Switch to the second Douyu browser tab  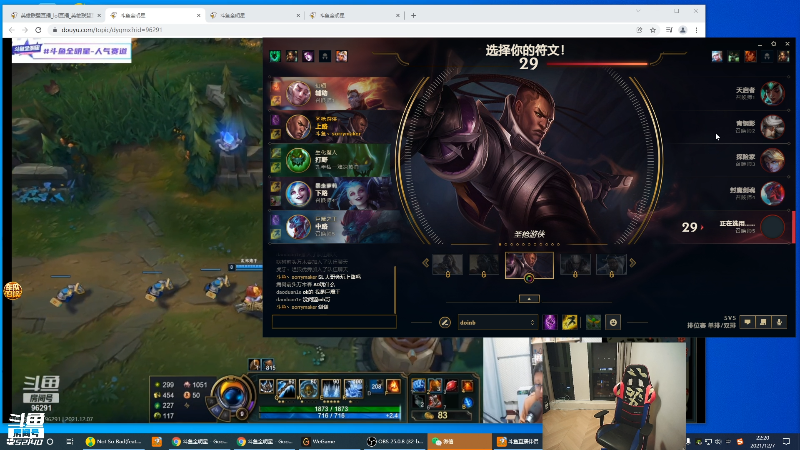(x=155, y=15)
